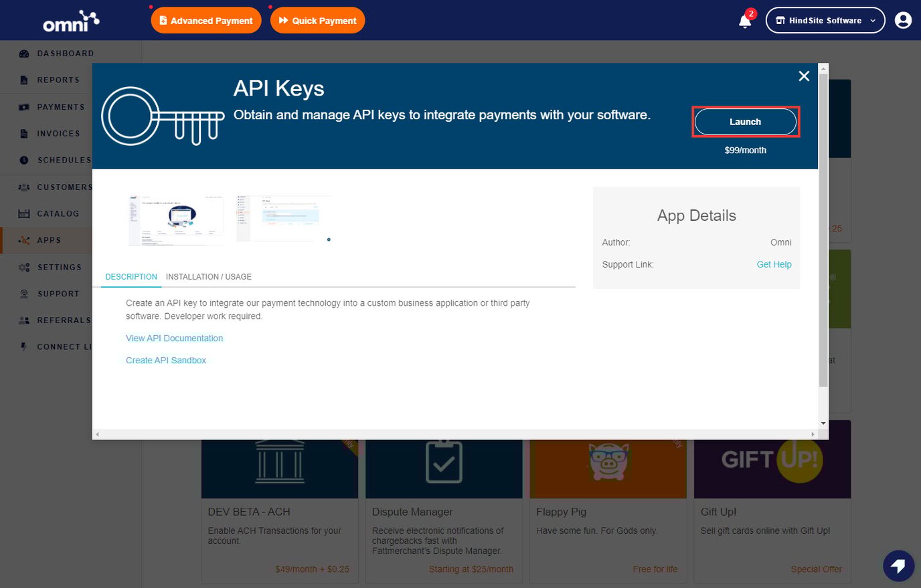
Task: Open the Payments section
Action: [62, 107]
